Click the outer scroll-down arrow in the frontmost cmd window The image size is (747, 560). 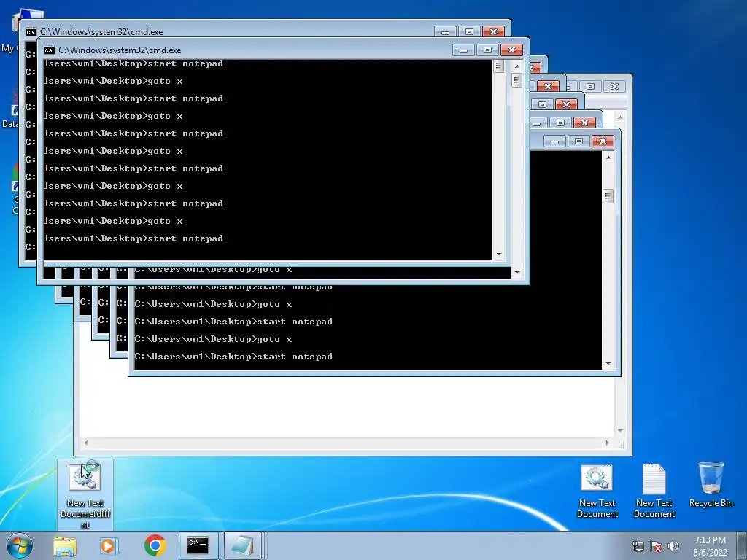click(x=517, y=273)
